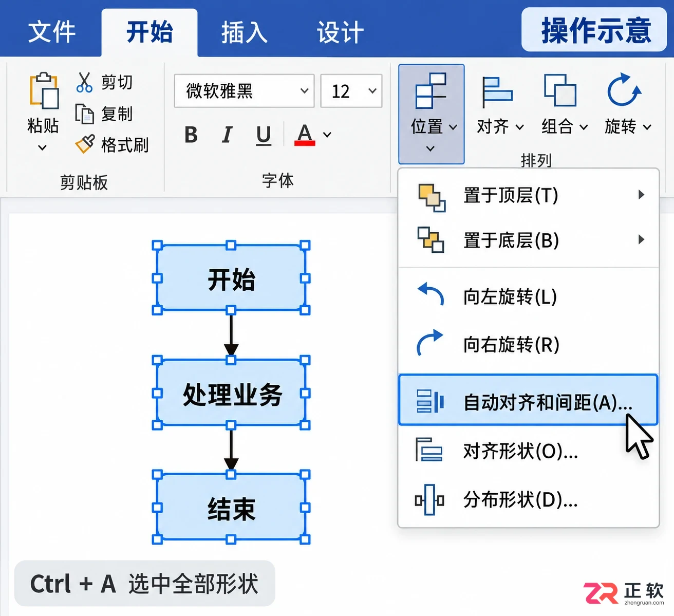Click the Cut (剪切) scissors icon
The image size is (674, 616).
[x=84, y=82]
